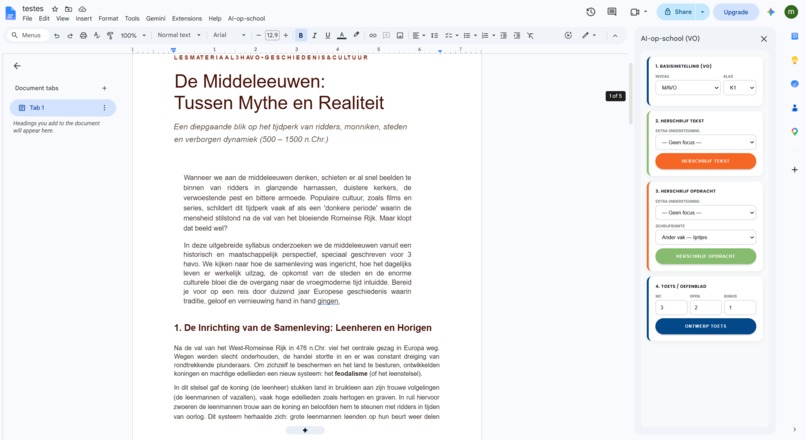806x440 pixels.
Task: Close the AI-op-school sidebar
Action: pos(764,39)
